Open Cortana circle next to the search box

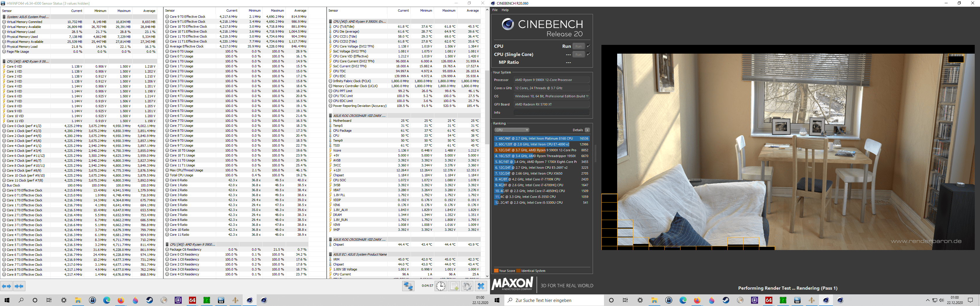(x=611, y=300)
